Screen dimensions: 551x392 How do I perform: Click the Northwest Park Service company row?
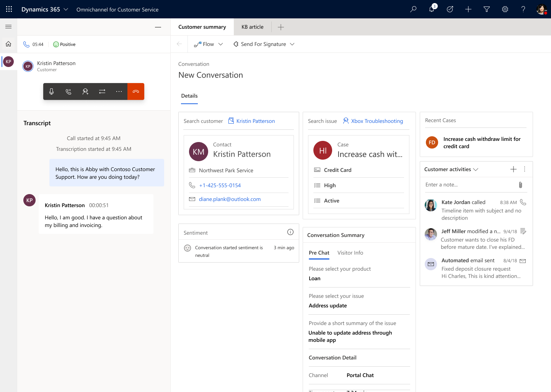point(239,170)
